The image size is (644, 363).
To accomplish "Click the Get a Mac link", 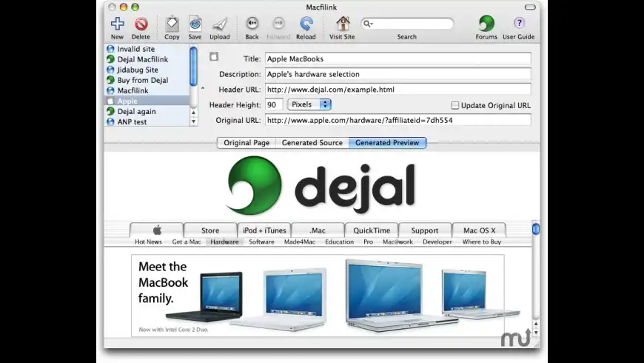I will coord(187,242).
